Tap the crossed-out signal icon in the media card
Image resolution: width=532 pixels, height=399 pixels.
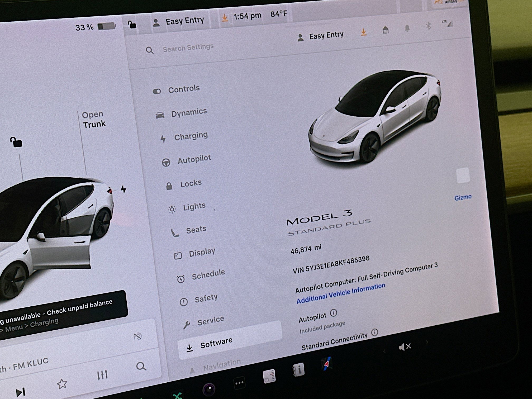click(x=137, y=336)
